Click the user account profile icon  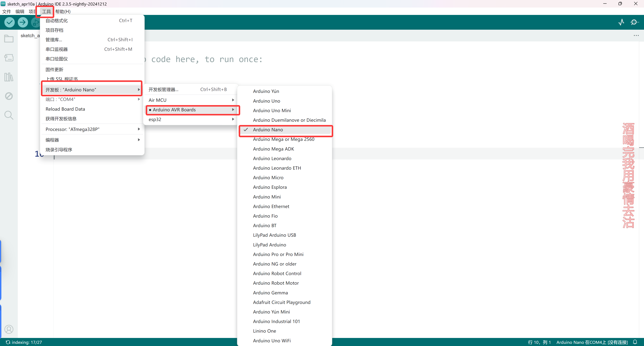(x=9, y=329)
